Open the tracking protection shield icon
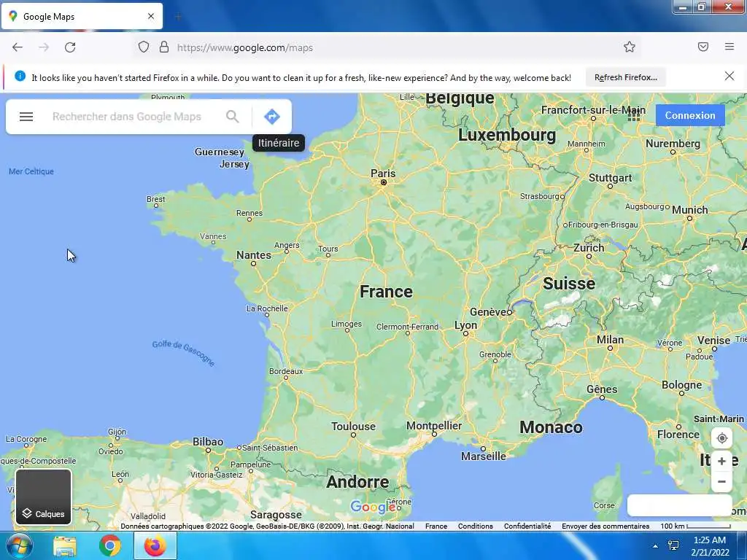 coord(144,47)
